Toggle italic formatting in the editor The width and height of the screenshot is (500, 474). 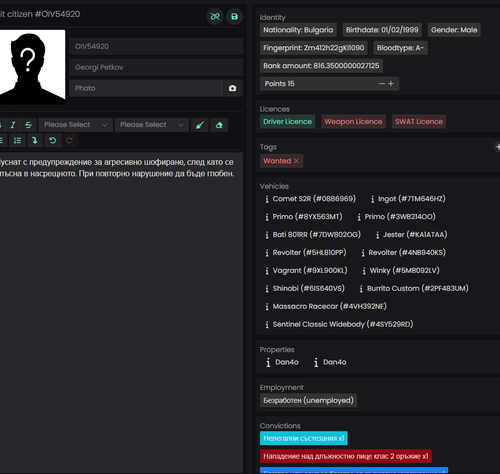click(13, 125)
